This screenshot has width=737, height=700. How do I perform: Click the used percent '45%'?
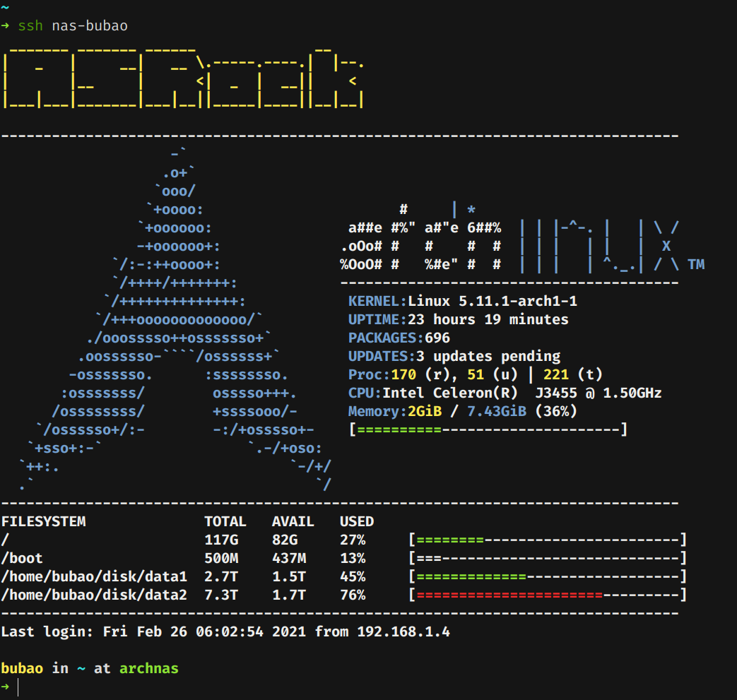click(x=353, y=576)
